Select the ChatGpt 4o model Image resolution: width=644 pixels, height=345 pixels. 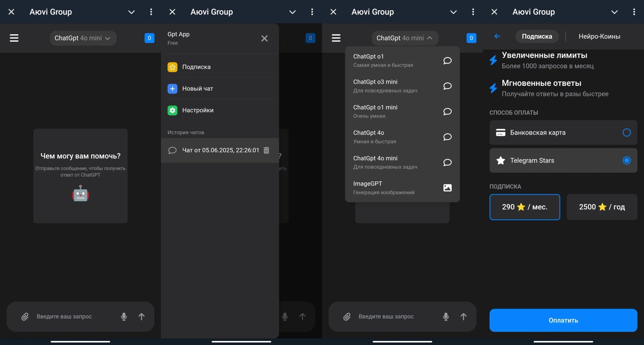click(x=402, y=137)
